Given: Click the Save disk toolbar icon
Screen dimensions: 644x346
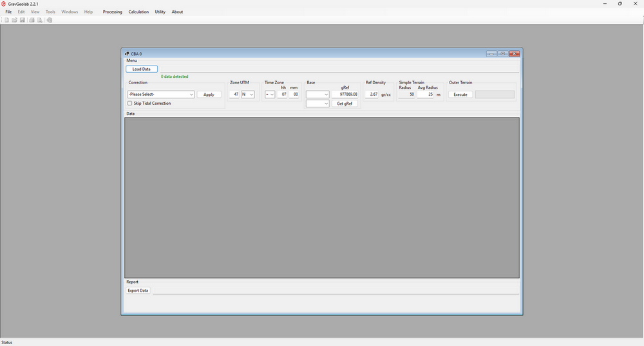Looking at the screenshot, I should tap(22, 20).
